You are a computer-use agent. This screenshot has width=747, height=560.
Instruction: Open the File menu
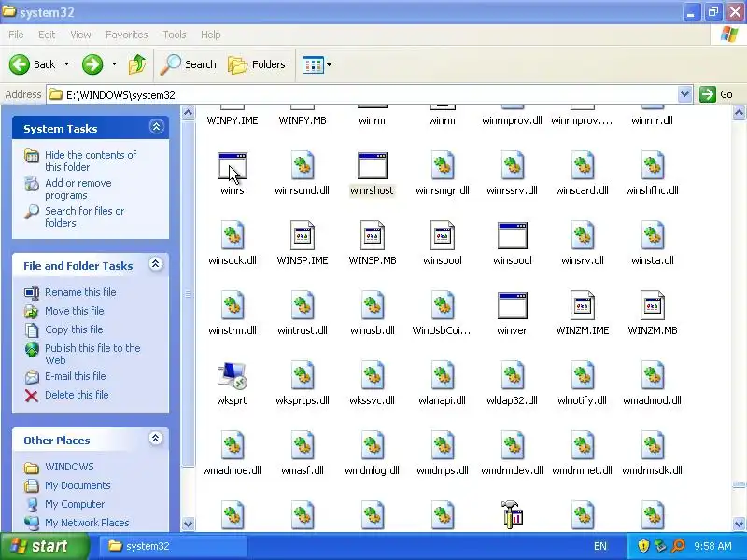tap(16, 35)
